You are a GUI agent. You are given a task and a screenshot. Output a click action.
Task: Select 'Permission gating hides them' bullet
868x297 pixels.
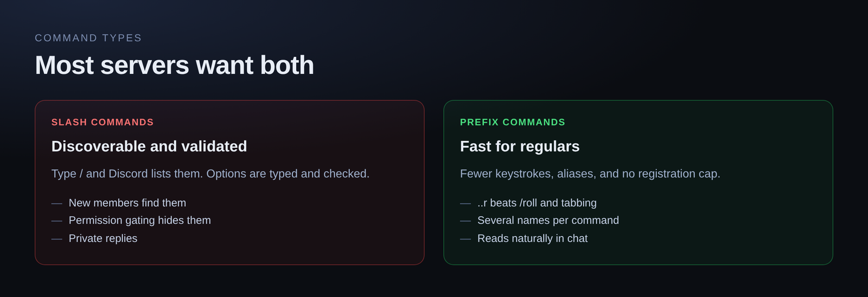[x=140, y=220]
